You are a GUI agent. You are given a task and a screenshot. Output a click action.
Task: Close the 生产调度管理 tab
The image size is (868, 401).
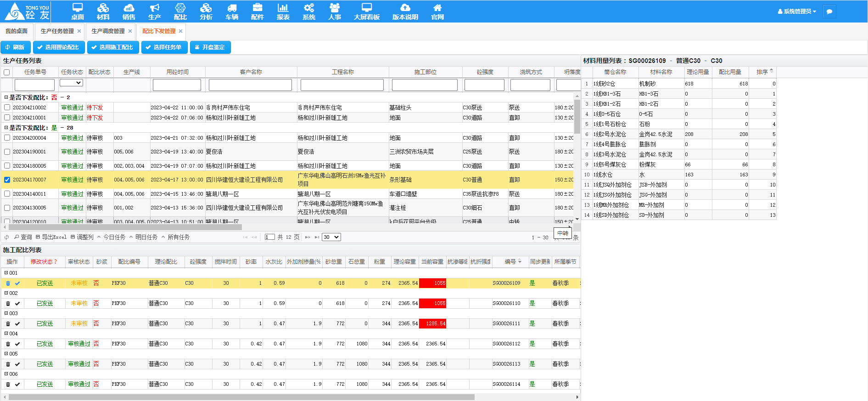(130, 31)
